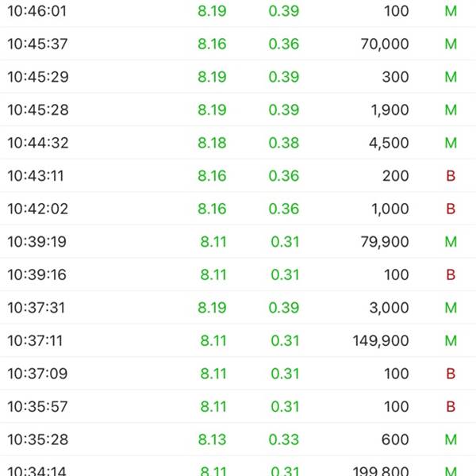Select the 10:37:31 trade row
The height and width of the screenshot is (476, 476).
point(238,308)
